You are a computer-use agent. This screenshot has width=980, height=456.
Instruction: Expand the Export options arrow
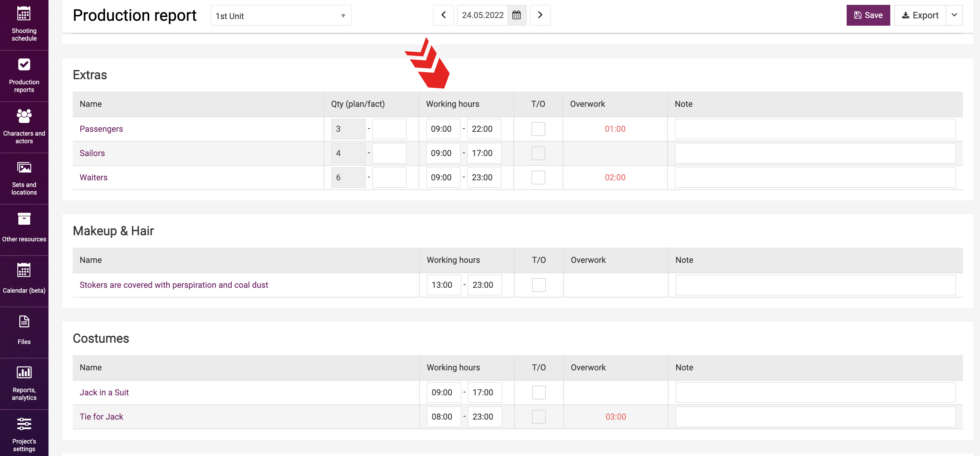[954, 15]
